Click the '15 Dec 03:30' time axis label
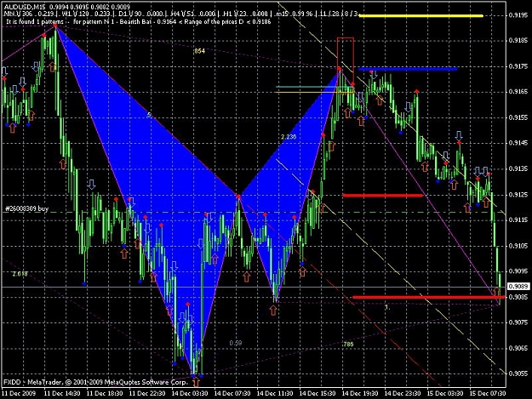The height and width of the screenshot is (399, 532). (445, 393)
